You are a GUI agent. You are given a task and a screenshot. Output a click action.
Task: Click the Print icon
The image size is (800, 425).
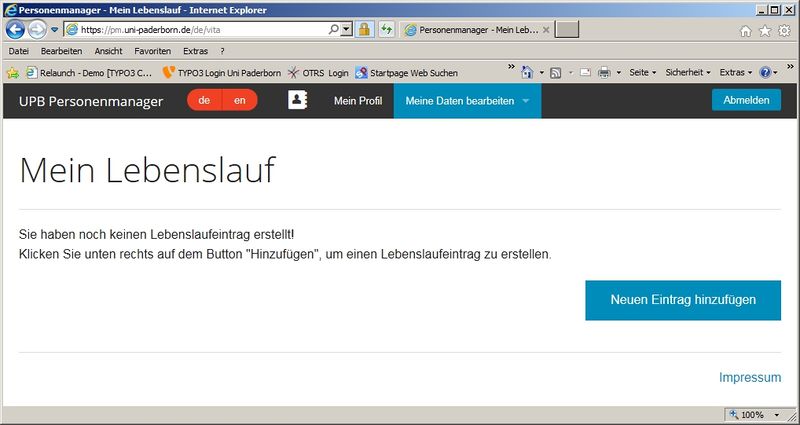(604, 73)
